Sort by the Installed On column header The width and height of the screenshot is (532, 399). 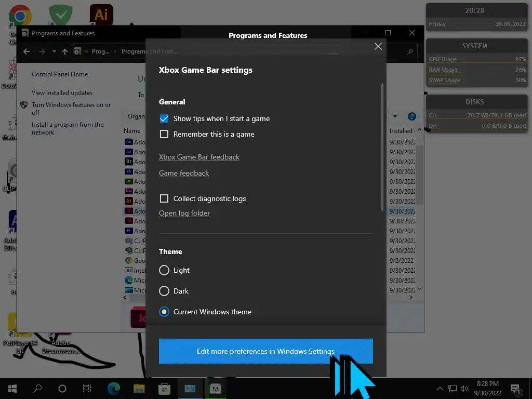tap(402, 130)
